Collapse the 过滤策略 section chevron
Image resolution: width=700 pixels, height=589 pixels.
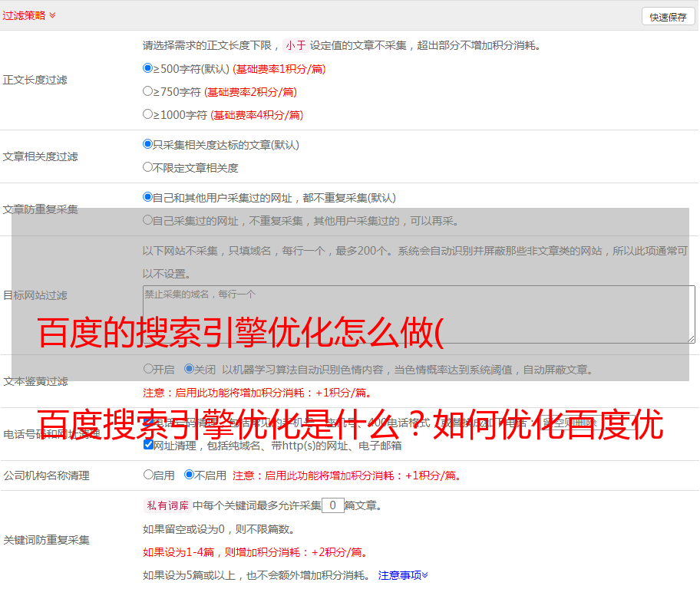tap(52, 15)
